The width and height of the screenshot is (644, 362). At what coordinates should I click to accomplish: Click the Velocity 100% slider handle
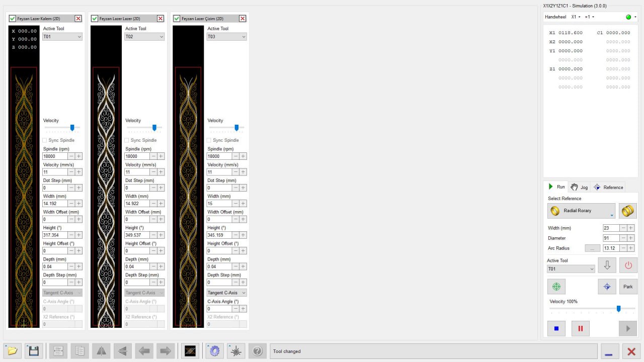(618, 309)
